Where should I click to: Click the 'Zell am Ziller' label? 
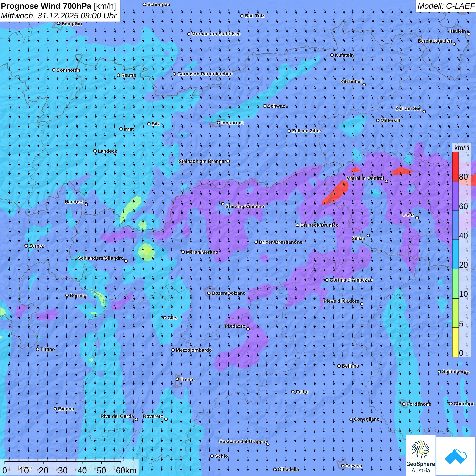tap(307, 131)
